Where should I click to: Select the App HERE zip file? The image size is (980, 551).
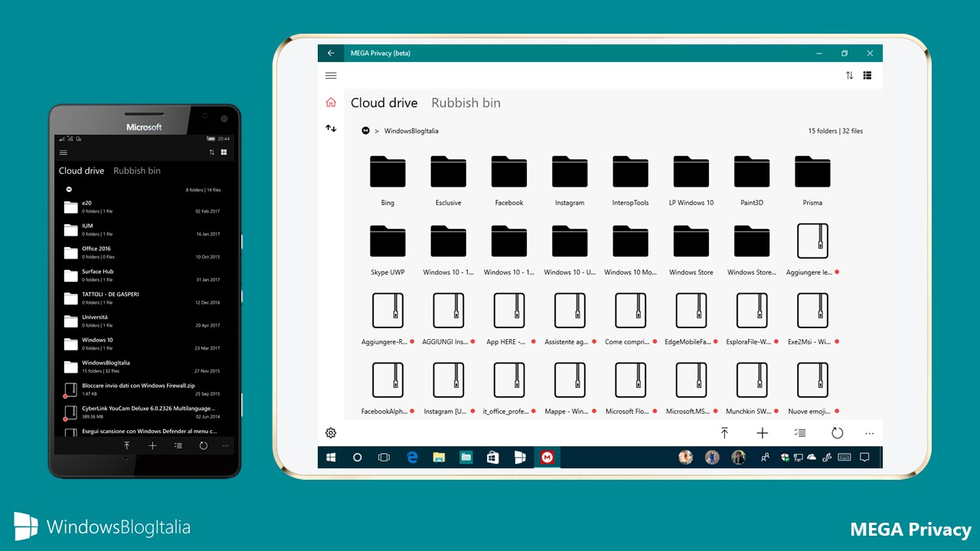click(x=509, y=319)
